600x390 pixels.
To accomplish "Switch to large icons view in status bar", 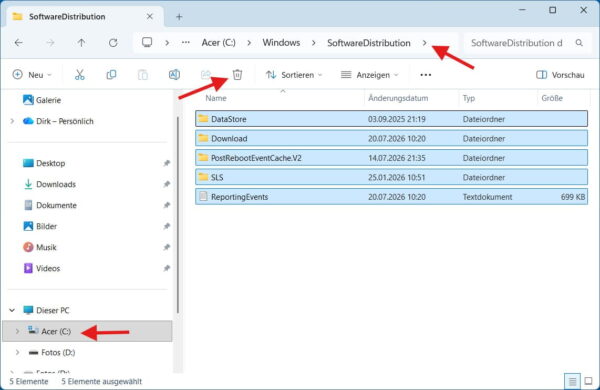I will tap(589, 381).
